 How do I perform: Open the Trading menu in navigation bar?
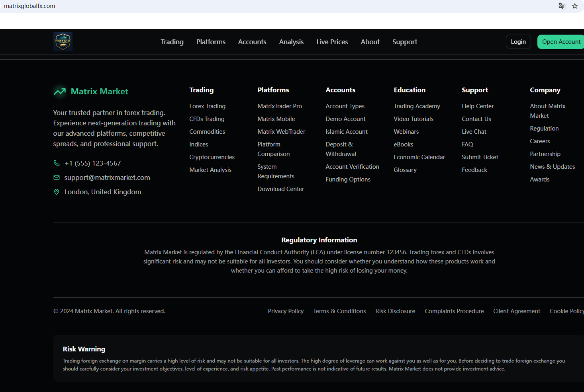172,42
